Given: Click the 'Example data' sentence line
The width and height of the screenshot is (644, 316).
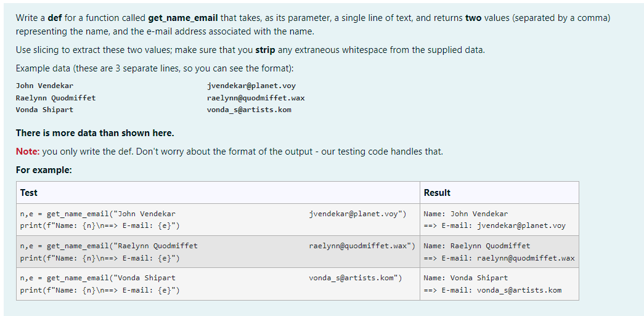Looking at the screenshot, I should [x=155, y=68].
